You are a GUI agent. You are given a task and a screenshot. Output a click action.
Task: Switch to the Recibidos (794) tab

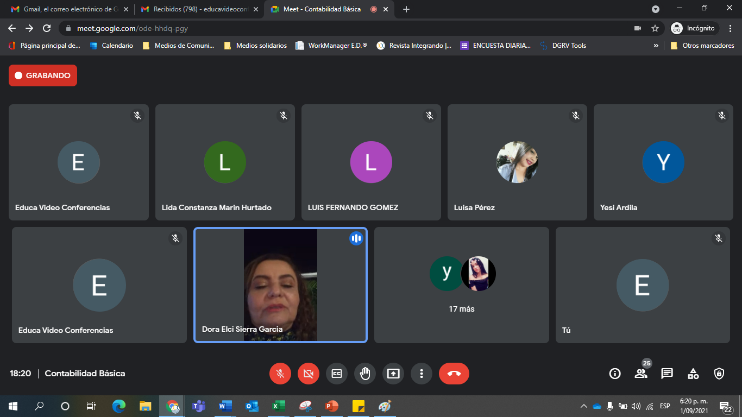tap(196, 9)
